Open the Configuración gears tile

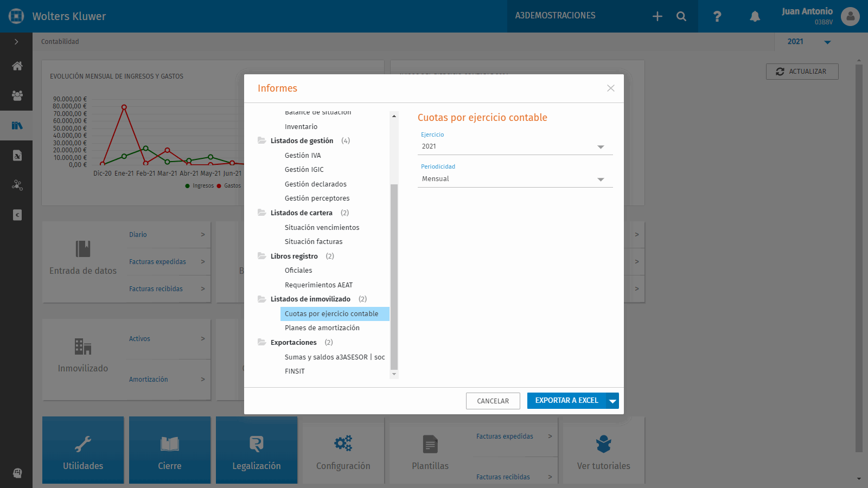343,450
